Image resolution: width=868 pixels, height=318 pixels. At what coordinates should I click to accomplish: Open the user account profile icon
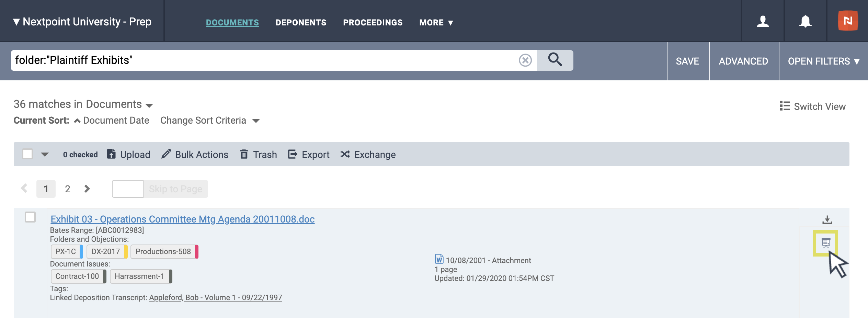pos(763,21)
